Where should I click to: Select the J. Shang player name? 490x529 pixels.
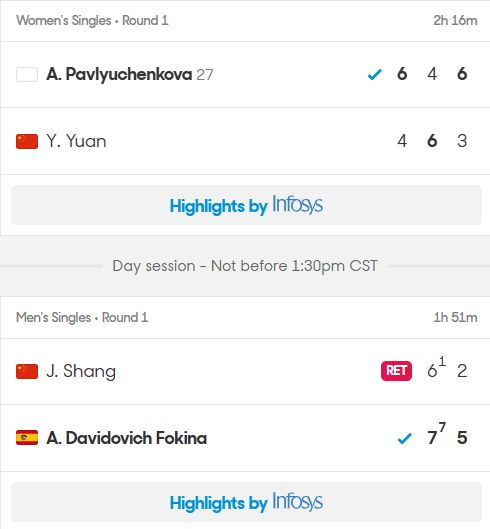pos(81,371)
